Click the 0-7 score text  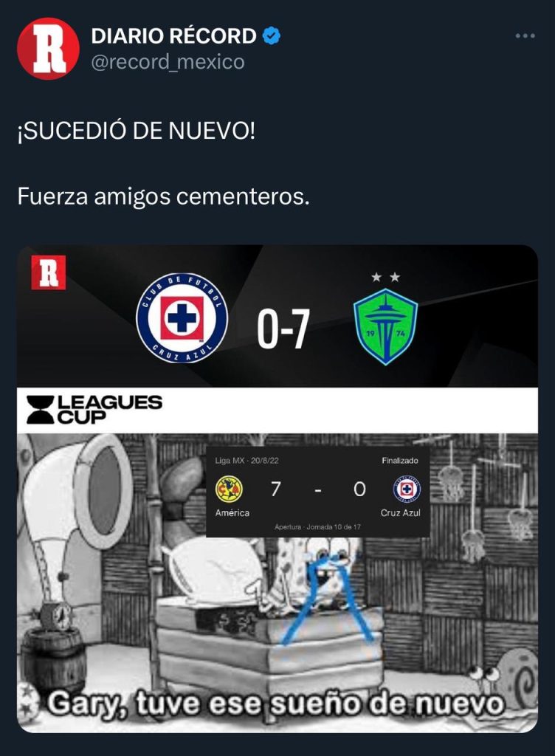[x=283, y=329]
